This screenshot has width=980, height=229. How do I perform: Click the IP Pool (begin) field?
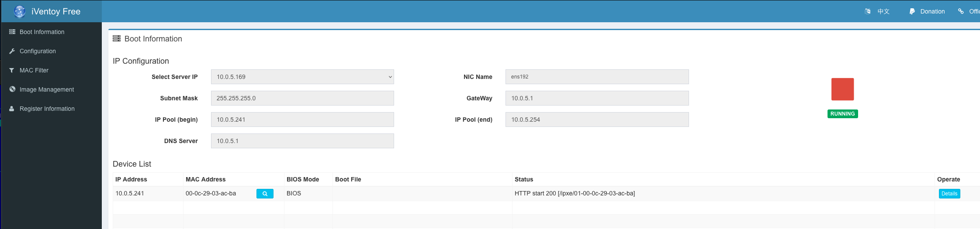click(302, 120)
